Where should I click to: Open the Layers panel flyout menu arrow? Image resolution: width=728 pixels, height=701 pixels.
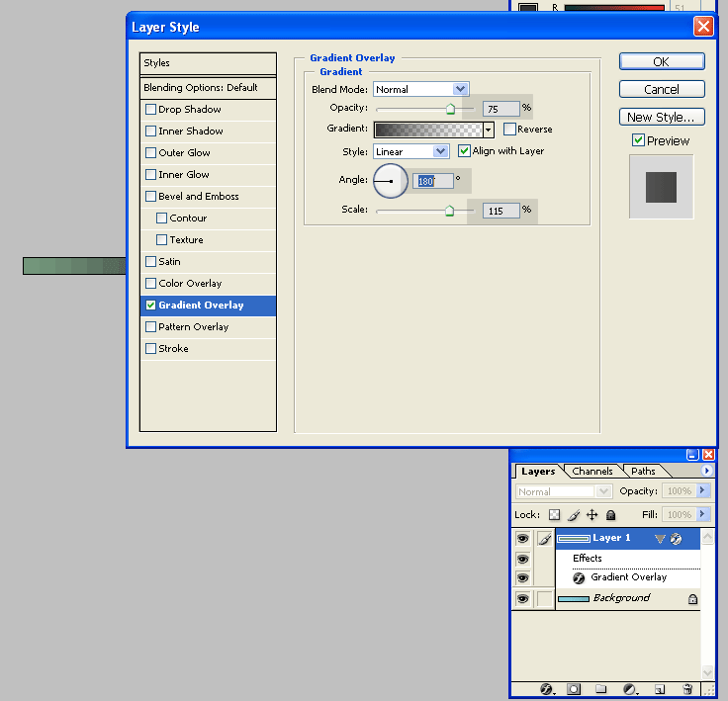(706, 471)
